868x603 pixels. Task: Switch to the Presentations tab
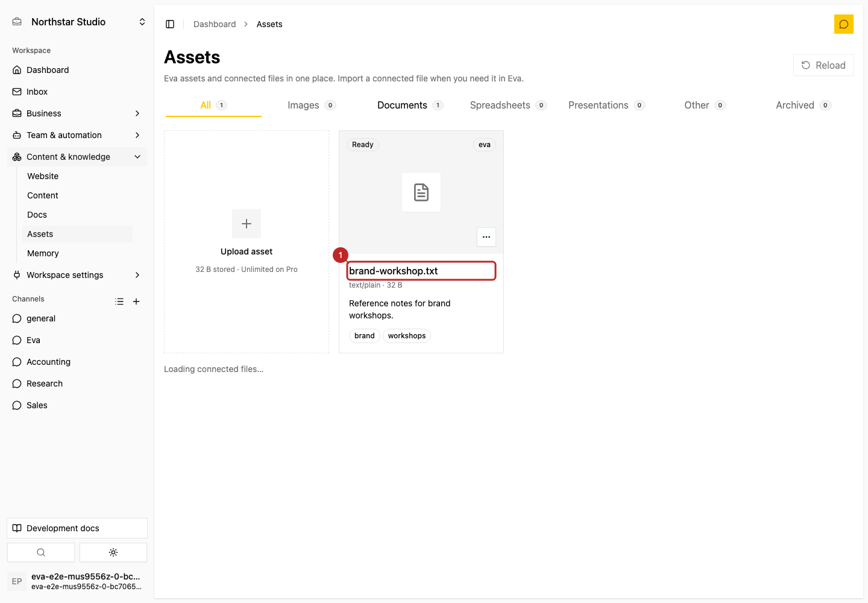[x=606, y=105]
